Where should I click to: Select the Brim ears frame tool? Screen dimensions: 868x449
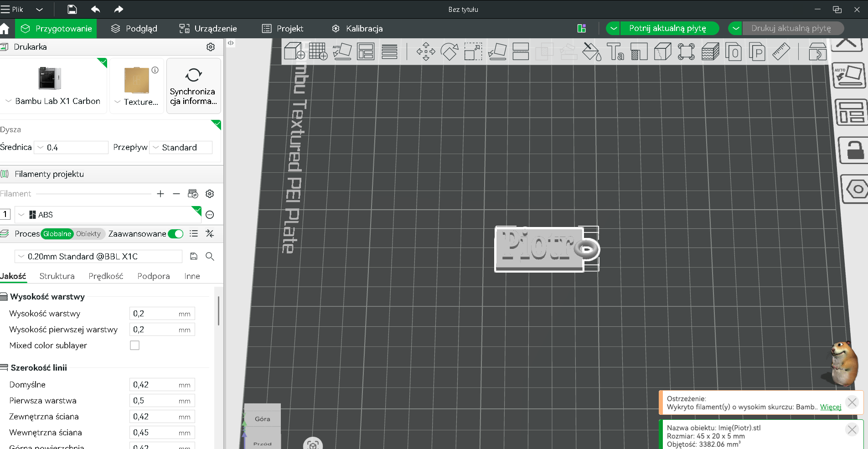(x=686, y=52)
